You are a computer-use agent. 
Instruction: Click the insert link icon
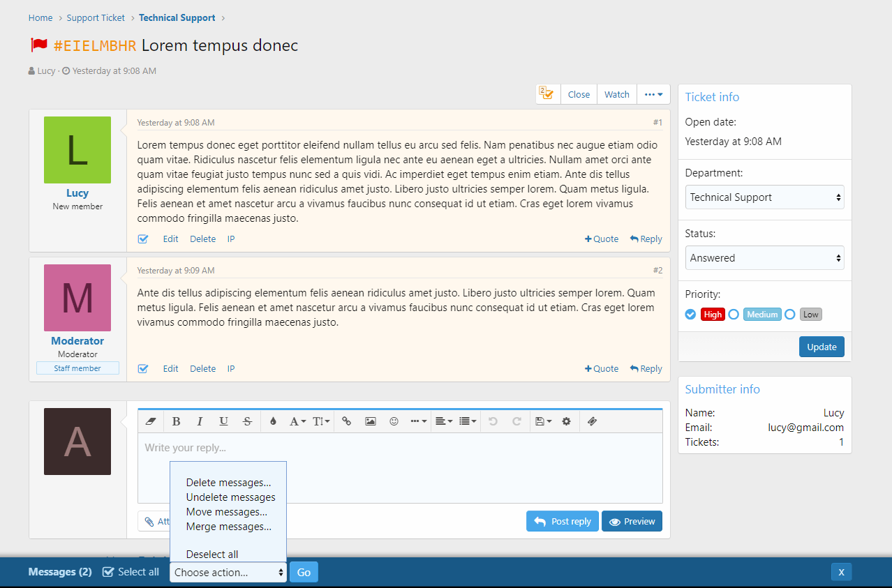[x=346, y=421]
